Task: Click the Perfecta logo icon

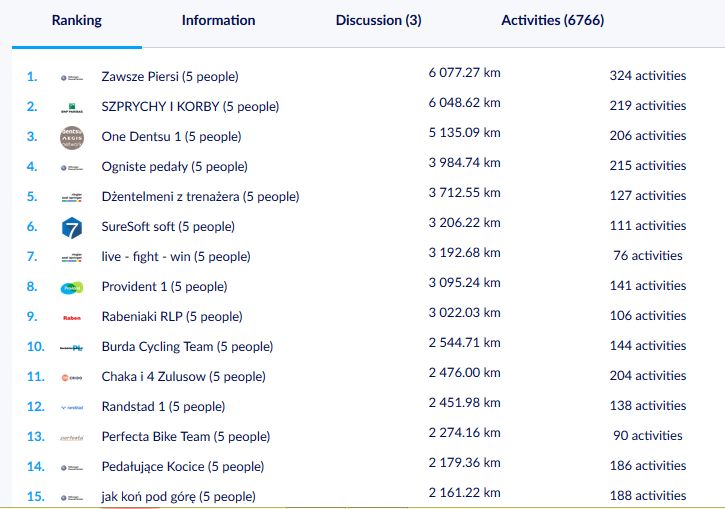Action: pyautogui.click(x=72, y=438)
